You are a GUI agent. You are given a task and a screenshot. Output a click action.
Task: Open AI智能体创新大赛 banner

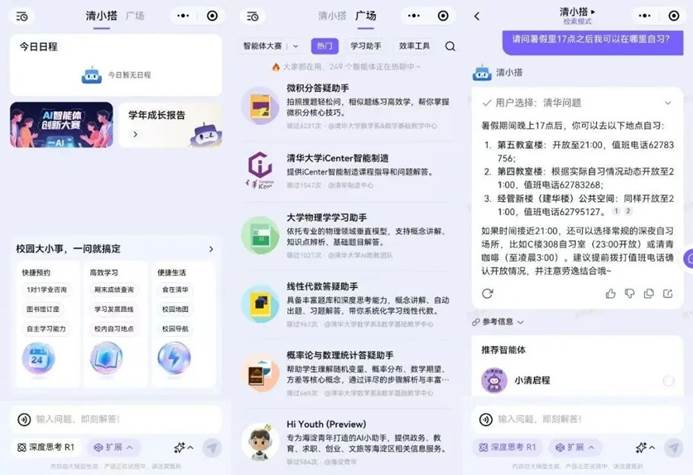point(61,125)
